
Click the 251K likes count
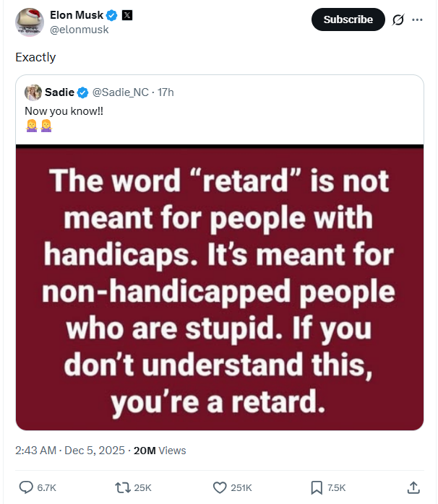241,488
